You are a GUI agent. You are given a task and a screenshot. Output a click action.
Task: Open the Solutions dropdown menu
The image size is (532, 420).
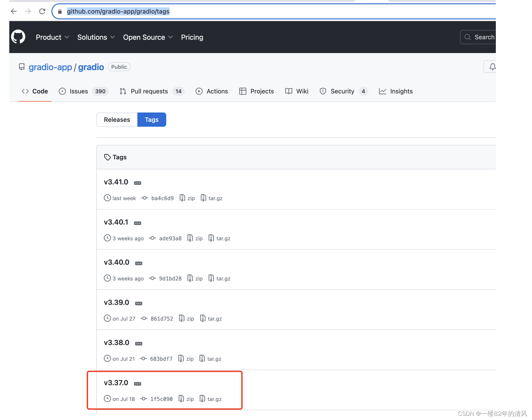click(x=96, y=37)
